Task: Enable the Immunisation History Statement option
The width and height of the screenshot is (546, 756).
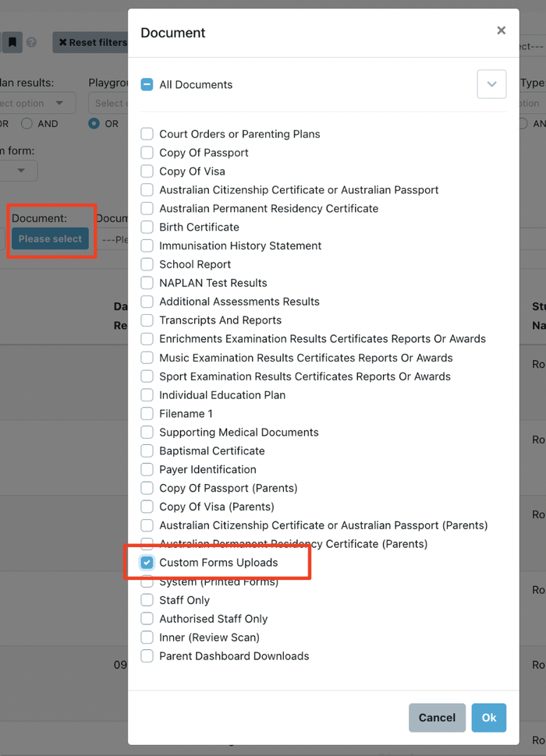Action: pos(147,246)
